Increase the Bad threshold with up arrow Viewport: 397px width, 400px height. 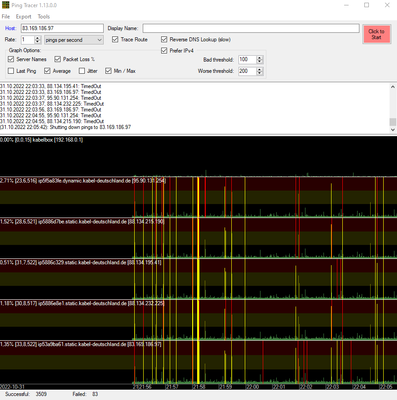click(x=260, y=58)
